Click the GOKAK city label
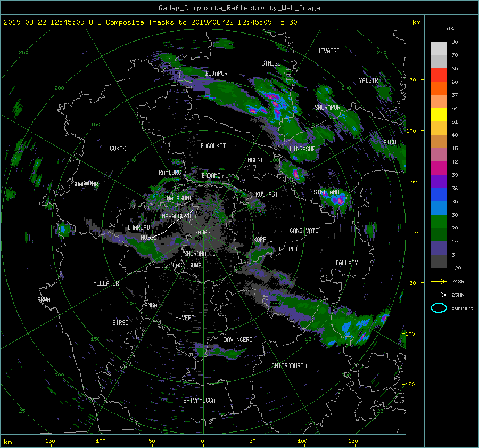The image size is (479, 448). [x=118, y=149]
